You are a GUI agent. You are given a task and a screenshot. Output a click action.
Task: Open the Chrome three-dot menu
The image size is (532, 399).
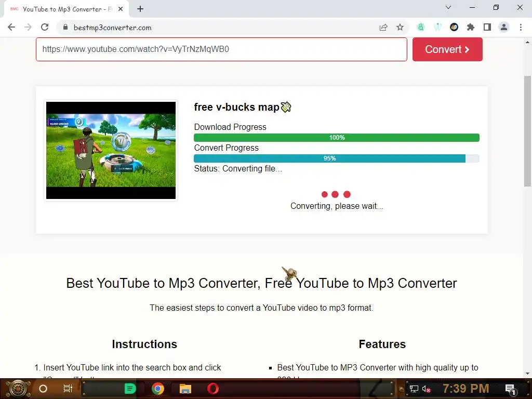tap(521, 28)
